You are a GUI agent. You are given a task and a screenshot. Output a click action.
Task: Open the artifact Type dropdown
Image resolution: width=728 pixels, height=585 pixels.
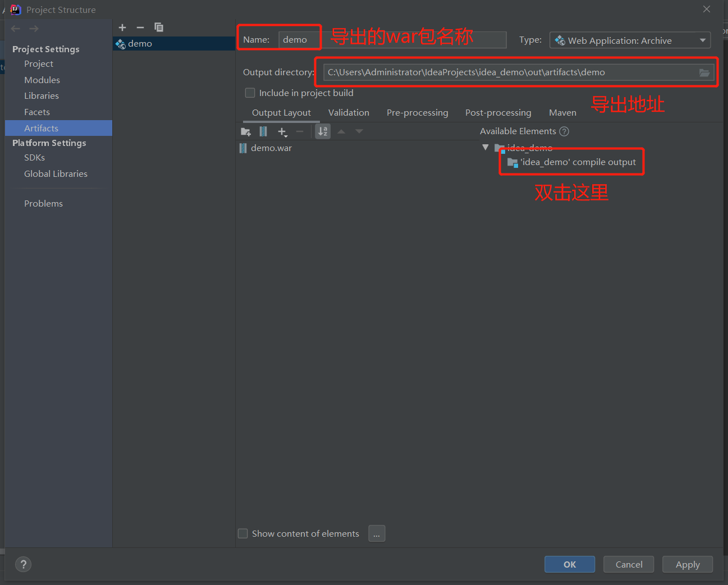point(630,40)
